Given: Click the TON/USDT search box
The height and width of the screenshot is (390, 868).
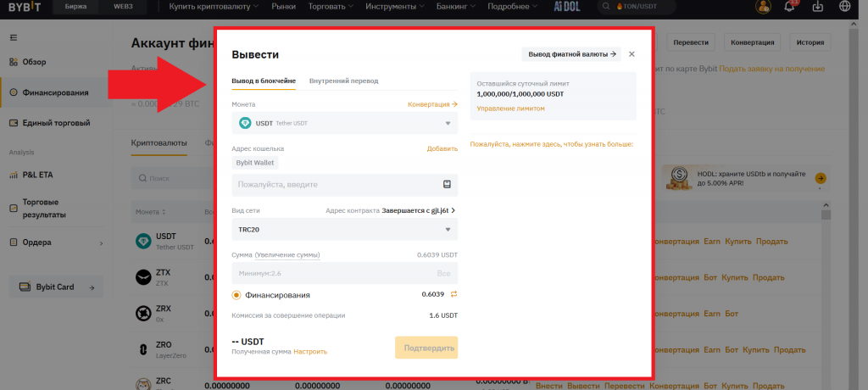Looking at the screenshot, I should pos(637,7).
